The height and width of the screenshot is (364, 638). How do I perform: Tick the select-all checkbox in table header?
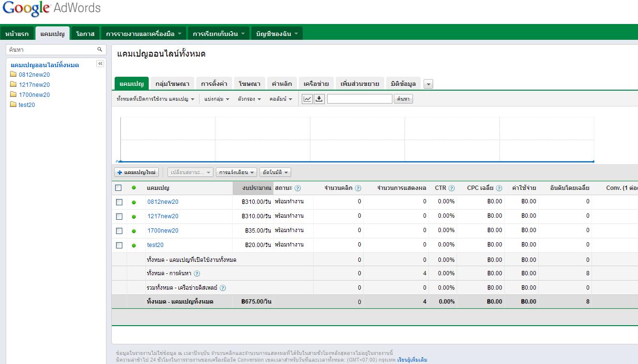pyautogui.click(x=118, y=188)
